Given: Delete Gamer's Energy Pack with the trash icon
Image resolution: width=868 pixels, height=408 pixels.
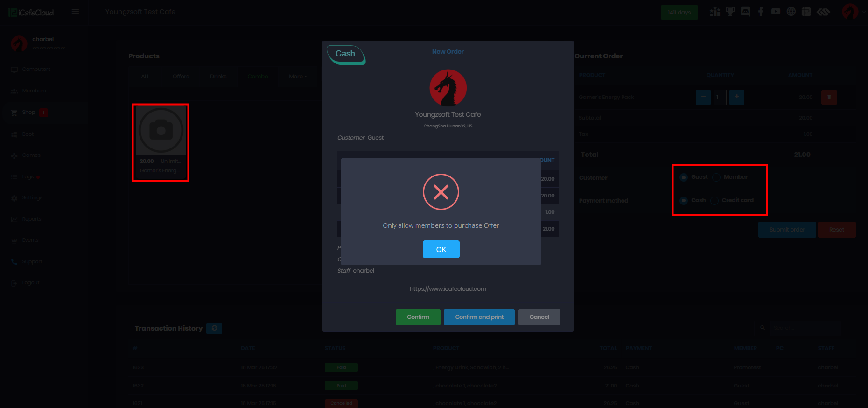Looking at the screenshot, I should click(829, 97).
